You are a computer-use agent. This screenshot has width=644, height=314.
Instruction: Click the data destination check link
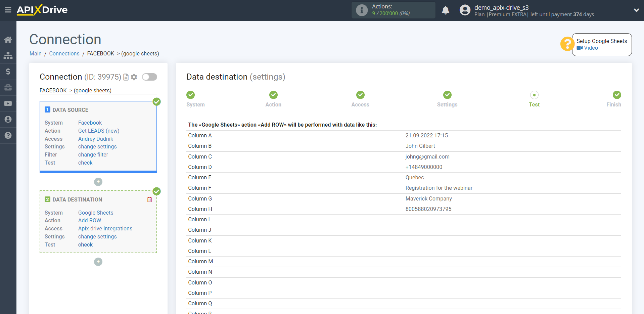click(85, 245)
